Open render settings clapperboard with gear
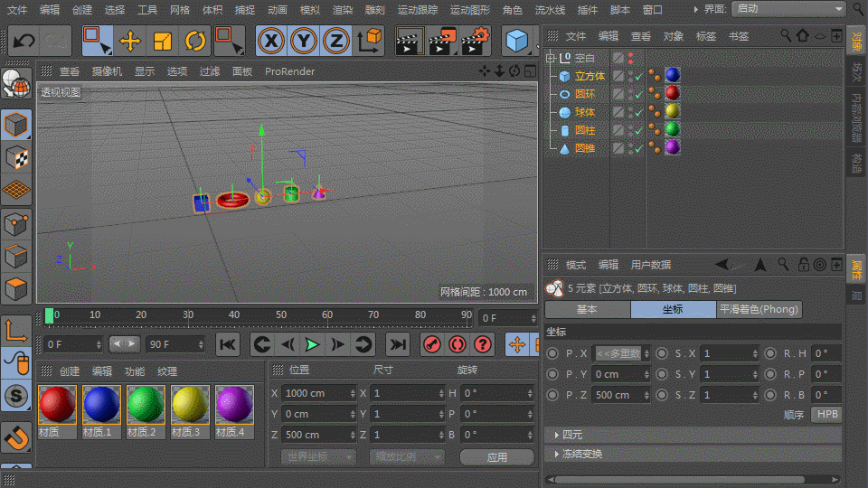The height and width of the screenshot is (488, 868). click(x=475, y=41)
